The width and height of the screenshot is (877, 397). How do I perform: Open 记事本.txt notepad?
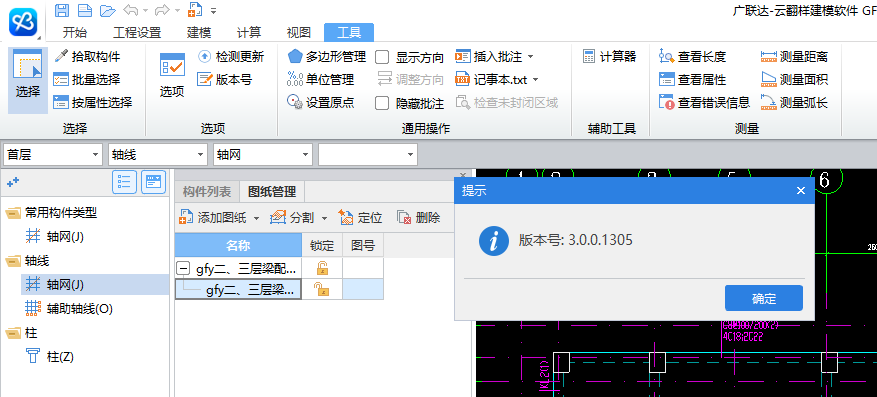tap(491, 79)
